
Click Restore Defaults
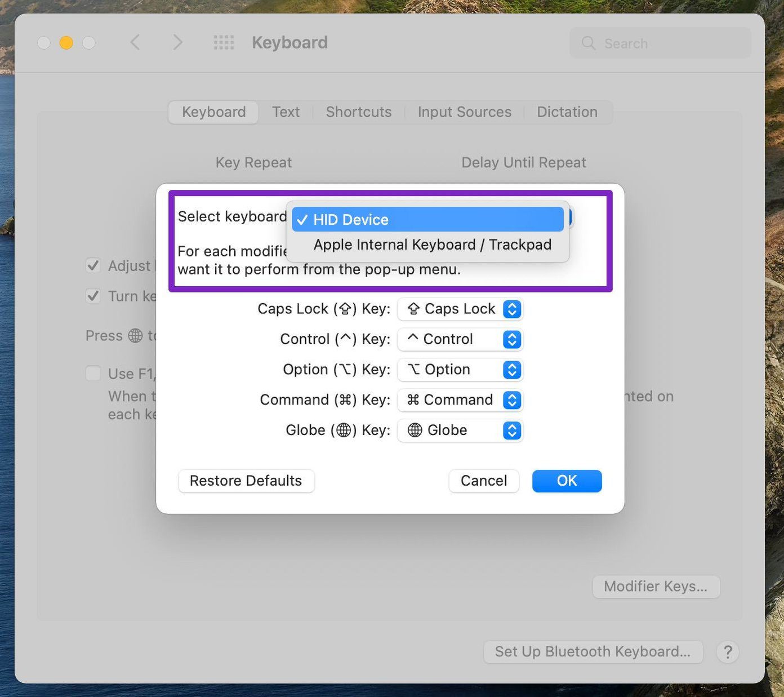(246, 481)
